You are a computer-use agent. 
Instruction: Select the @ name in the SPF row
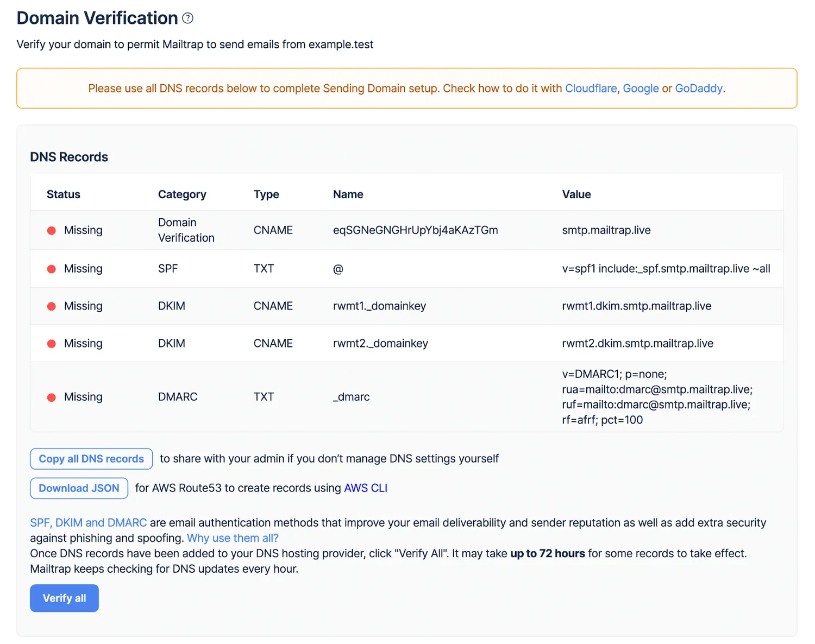pos(338,269)
